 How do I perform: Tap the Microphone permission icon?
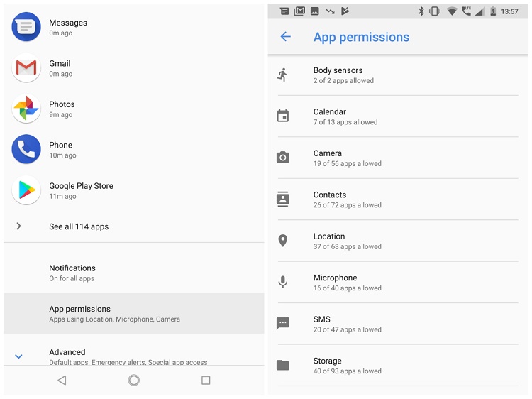tap(282, 282)
